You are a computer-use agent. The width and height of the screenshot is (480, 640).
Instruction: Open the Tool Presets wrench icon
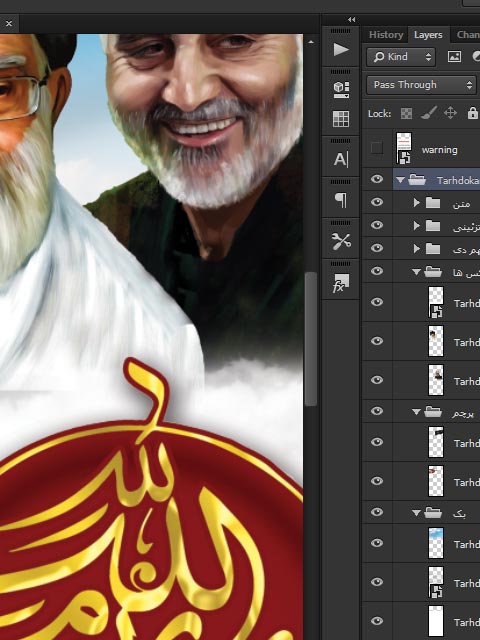click(x=341, y=241)
